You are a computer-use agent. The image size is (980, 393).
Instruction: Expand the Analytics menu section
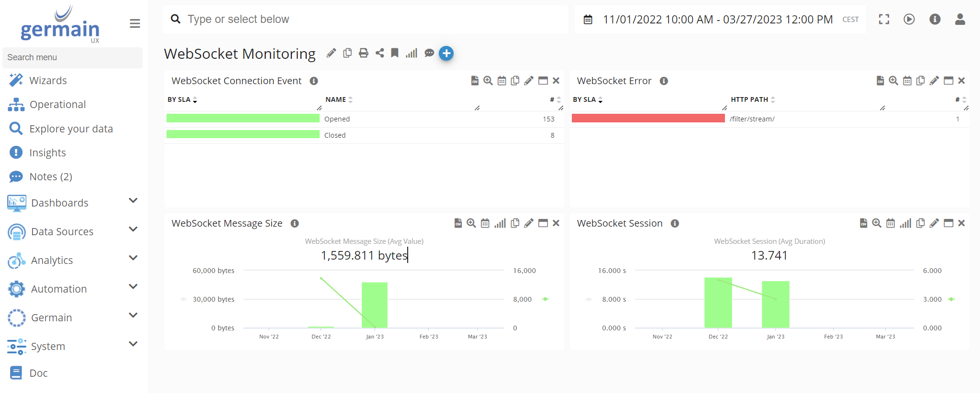[133, 258]
